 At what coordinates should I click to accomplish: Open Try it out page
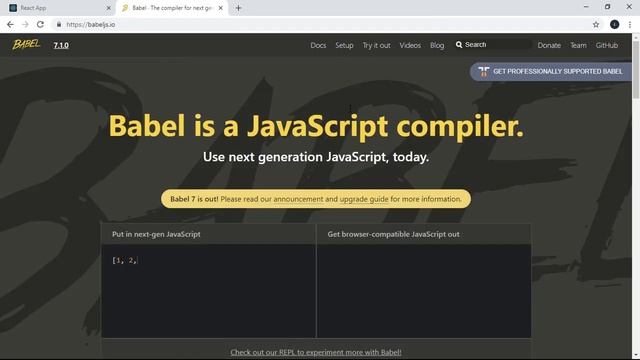376,45
